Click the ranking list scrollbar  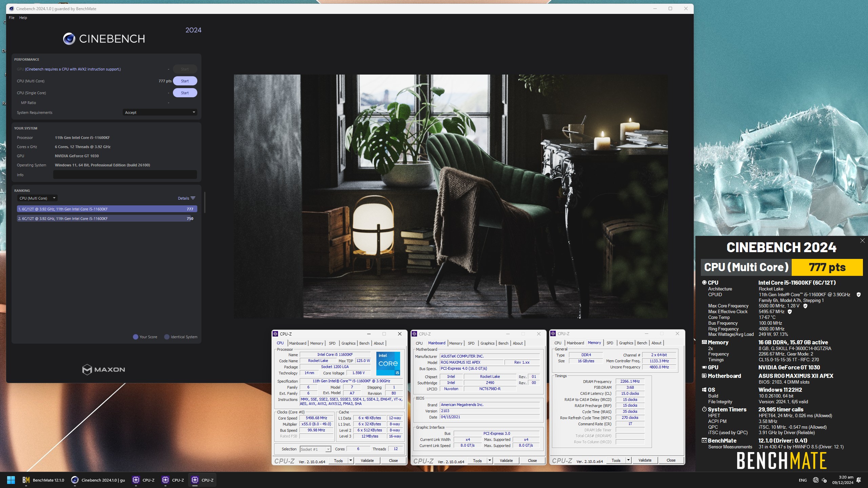click(x=204, y=202)
